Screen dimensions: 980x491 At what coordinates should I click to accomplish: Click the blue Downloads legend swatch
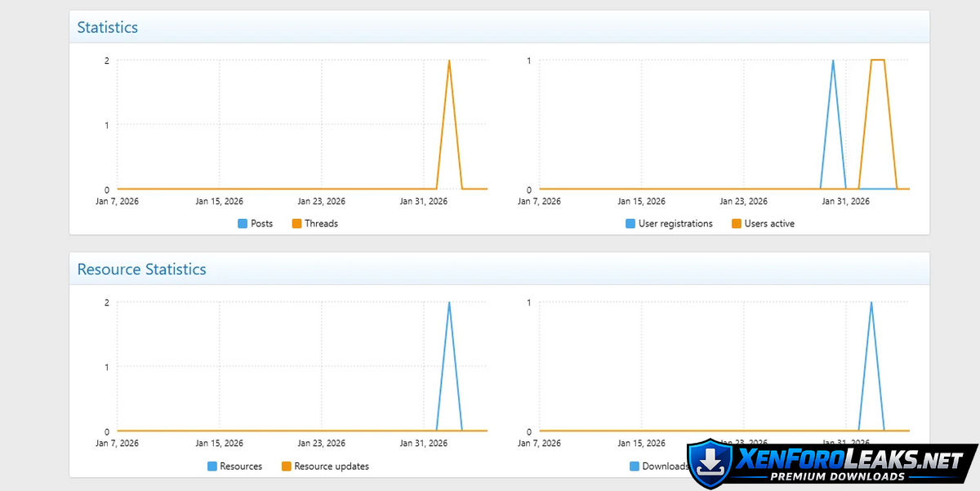(x=635, y=466)
